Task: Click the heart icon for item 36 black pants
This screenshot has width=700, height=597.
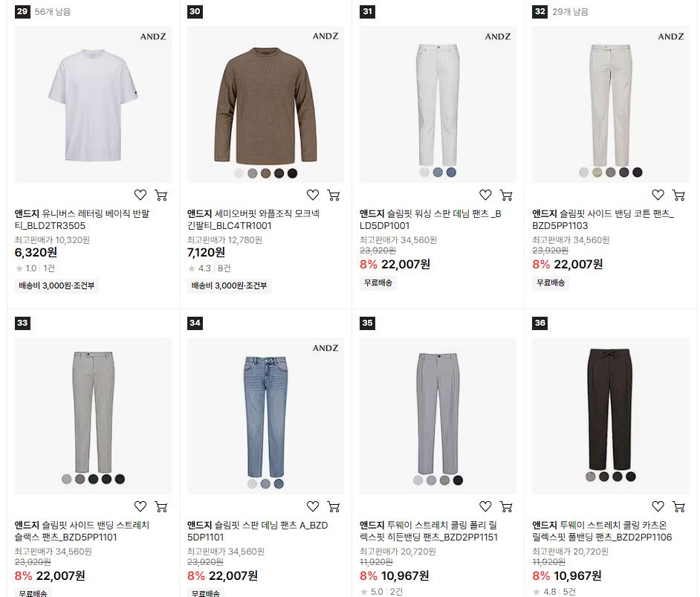Action: pos(658,506)
